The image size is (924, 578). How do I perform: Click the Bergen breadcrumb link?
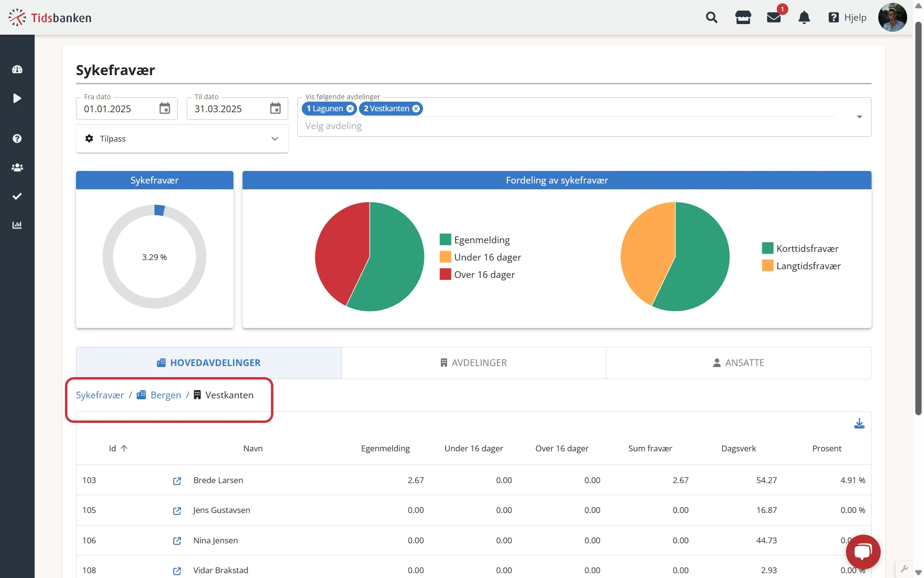click(x=166, y=395)
